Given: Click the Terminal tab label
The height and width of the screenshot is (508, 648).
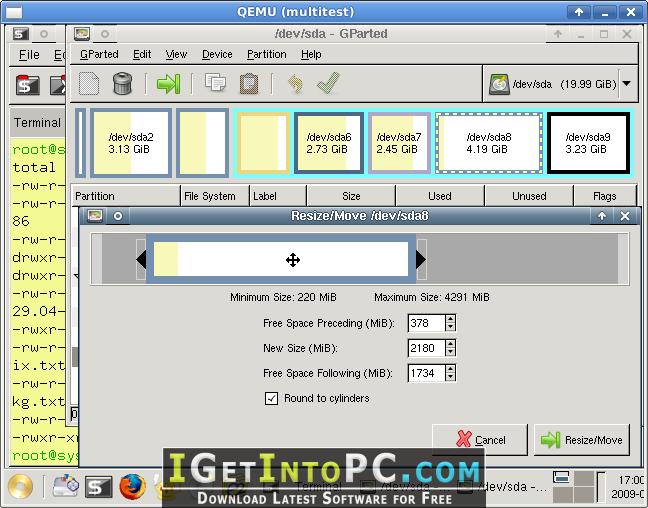Looking at the screenshot, I should point(37,123).
